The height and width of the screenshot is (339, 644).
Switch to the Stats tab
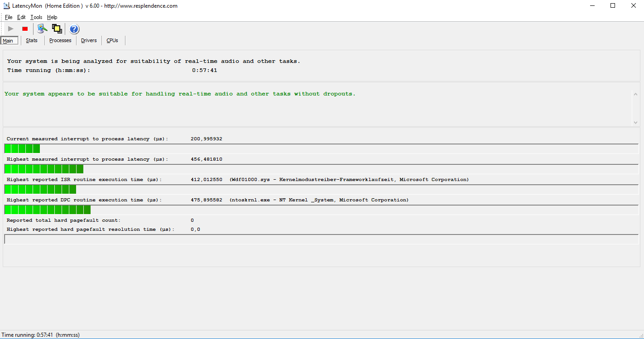pos(32,40)
